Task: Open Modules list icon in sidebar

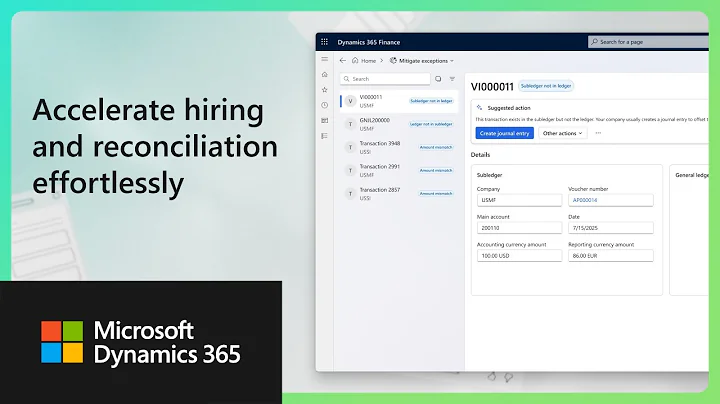Action: click(x=325, y=136)
